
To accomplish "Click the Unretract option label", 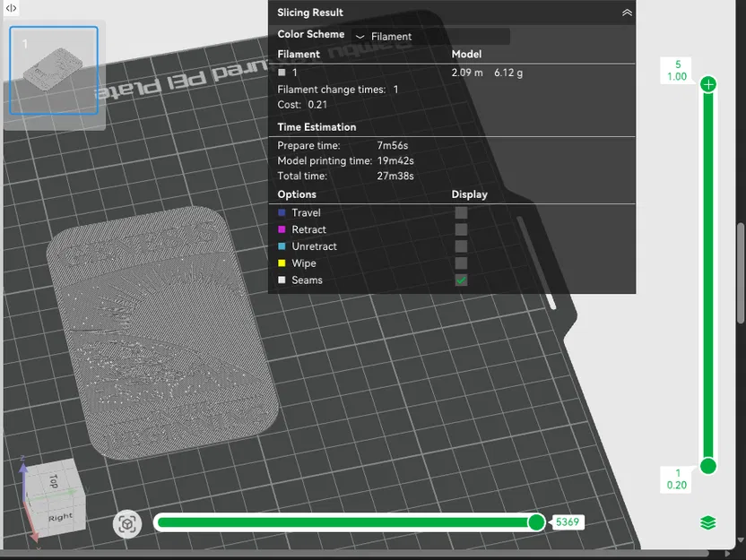I will point(314,246).
